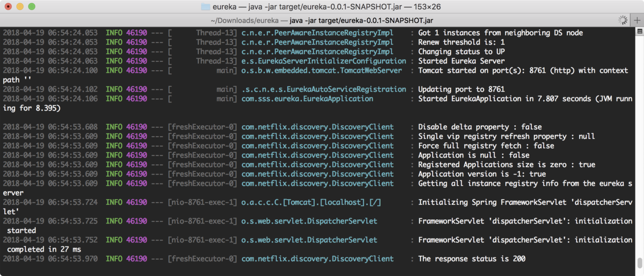Click the timestamp '2018-04-19 06:54:24.100'

50,70
